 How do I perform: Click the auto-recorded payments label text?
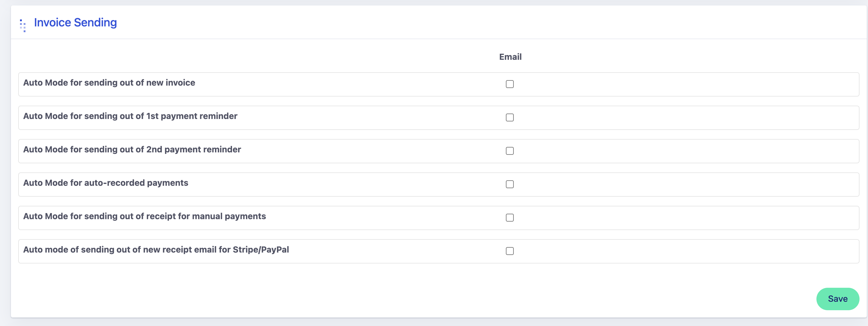106,183
